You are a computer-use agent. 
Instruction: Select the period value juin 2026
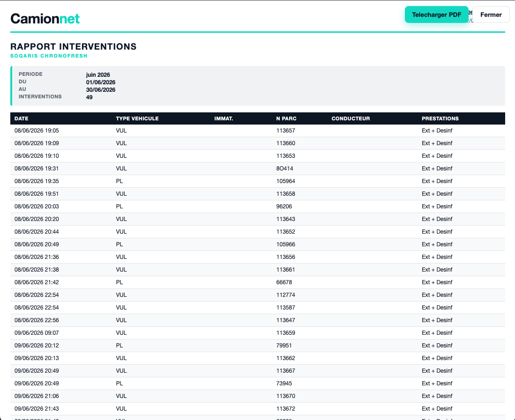(x=98, y=75)
